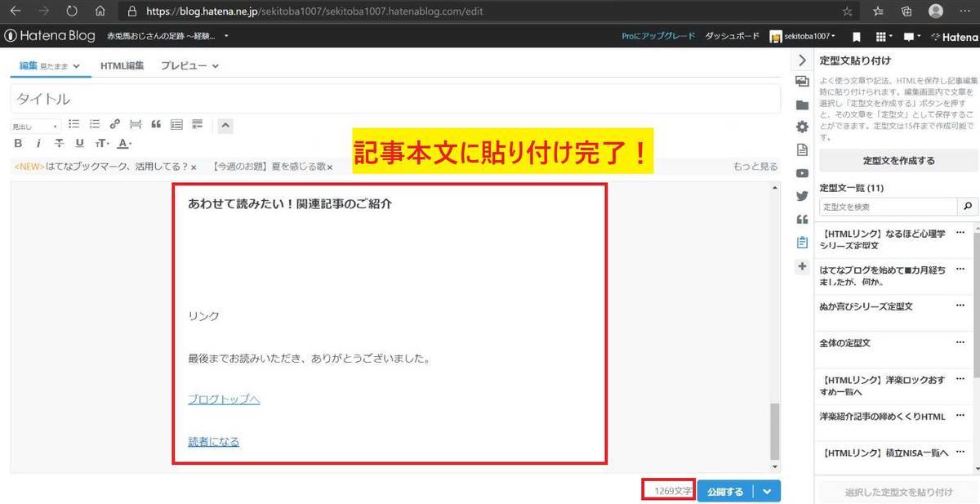
Task: Open the プレビュー tab
Action: 189,65
